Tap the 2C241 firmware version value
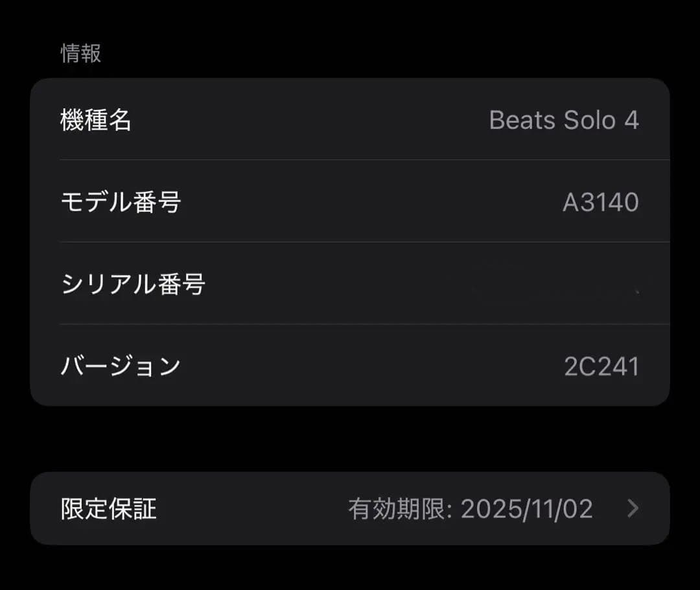 coord(602,365)
